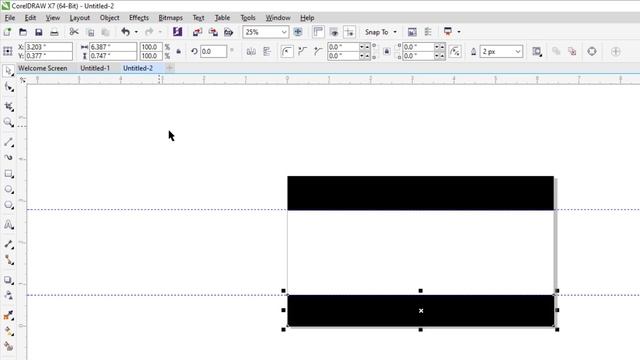640x360 pixels.
Task: Select the Drop Shadow tool
Action: coord(9,280)
